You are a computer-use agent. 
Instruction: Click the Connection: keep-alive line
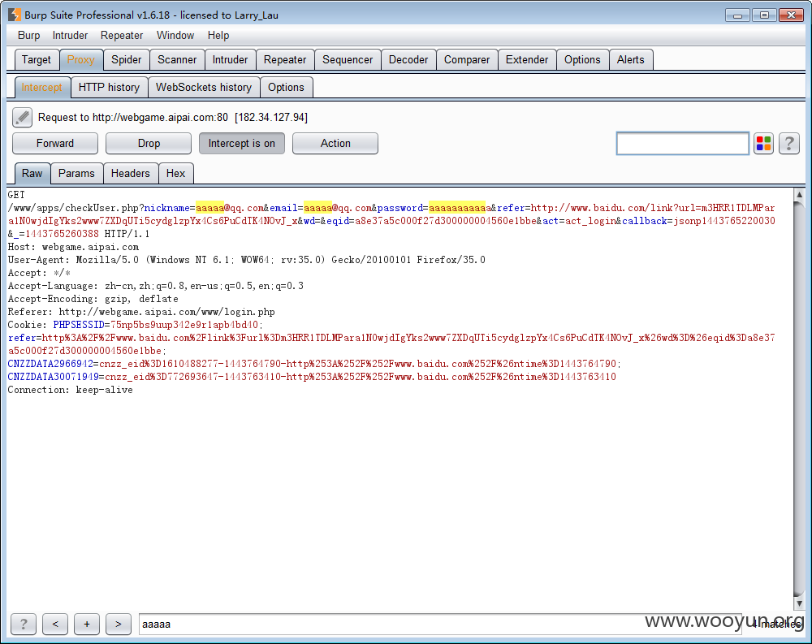70,390
